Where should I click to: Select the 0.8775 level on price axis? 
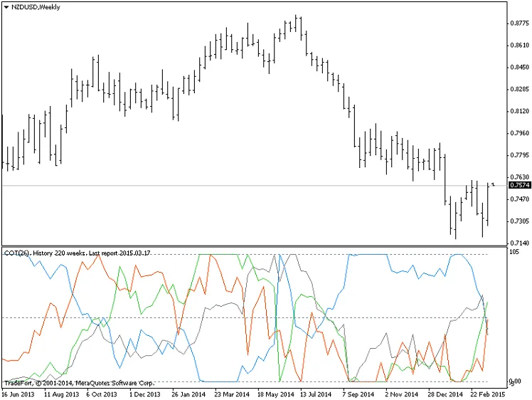[x=519, y=23]
